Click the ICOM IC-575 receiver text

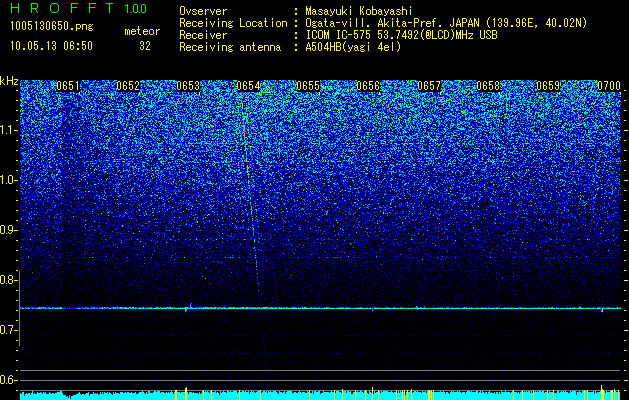click(401, 35)
